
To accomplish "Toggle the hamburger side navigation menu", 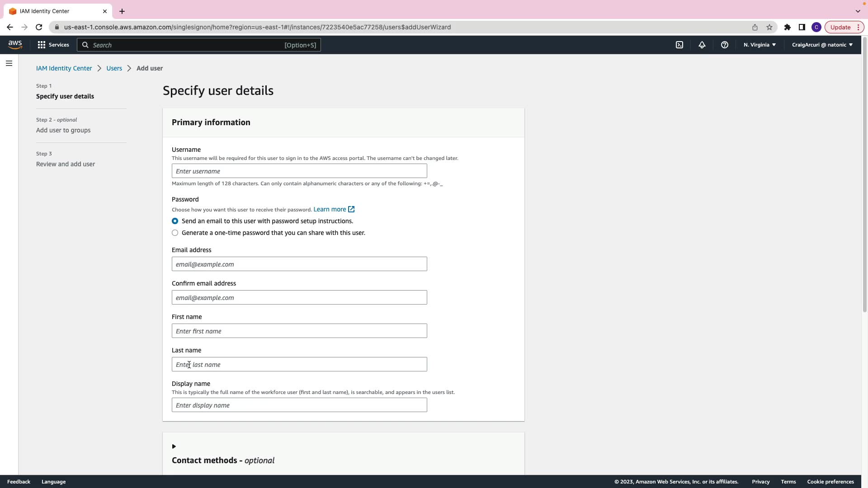I will (9, 63).
